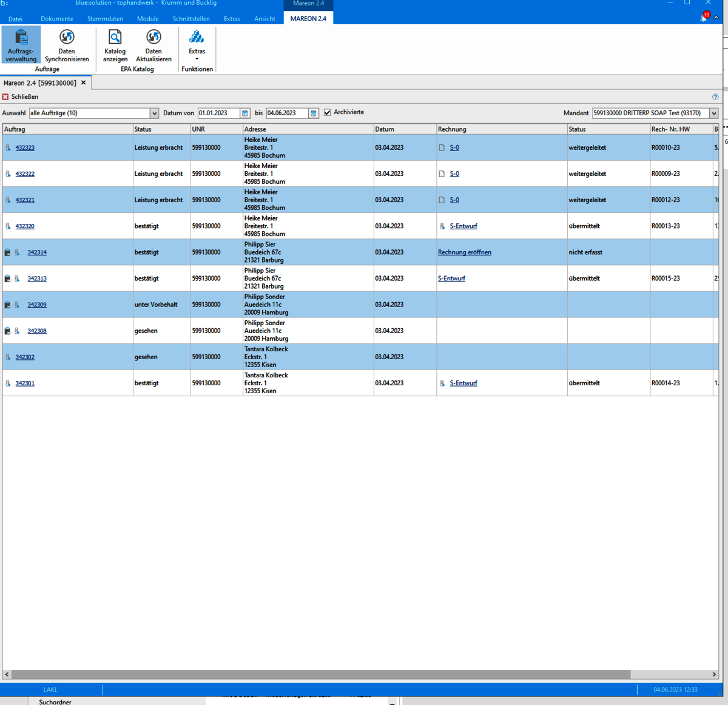This screenshot has height=705, width=728.
Task: Open calendar picker for bis date
Action: click(x=314, y=113)
